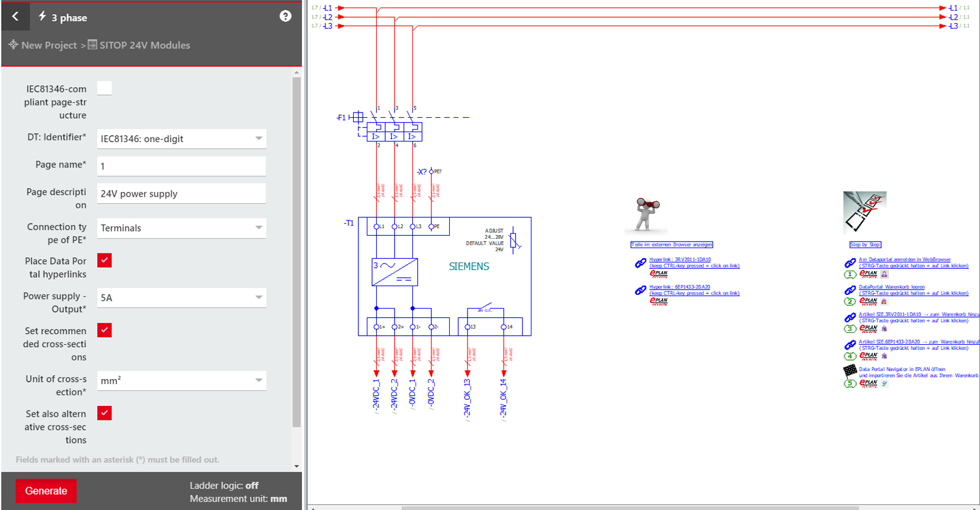Click SITOP 24V Modules breadcrumb
The image size is (980, 510).
click(x=145, y=45)
